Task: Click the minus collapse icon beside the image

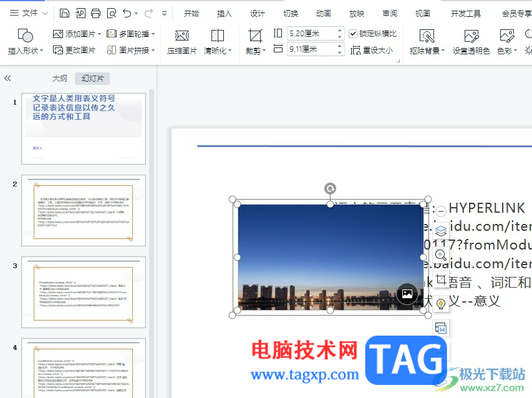Action: click(441, 211)
